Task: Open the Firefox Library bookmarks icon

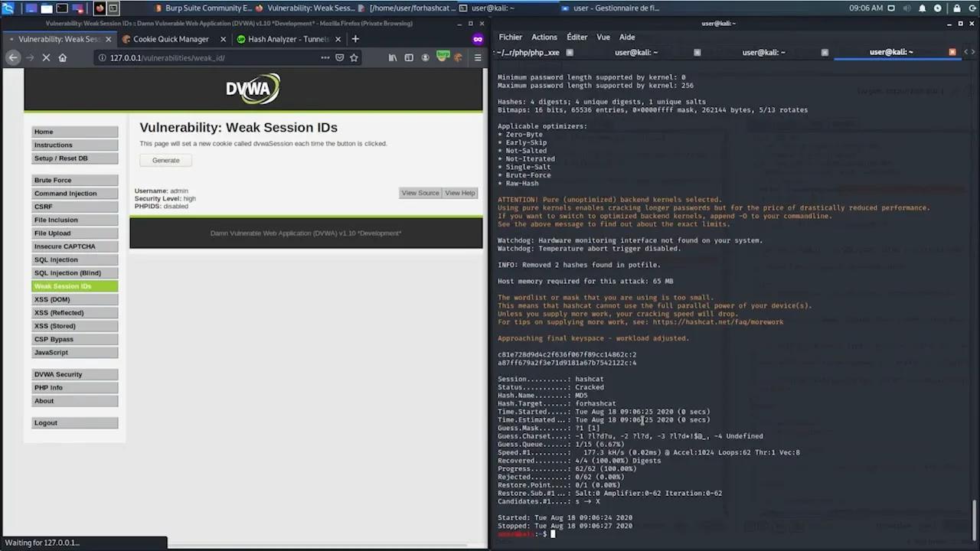Action: (x=392, y=57)
